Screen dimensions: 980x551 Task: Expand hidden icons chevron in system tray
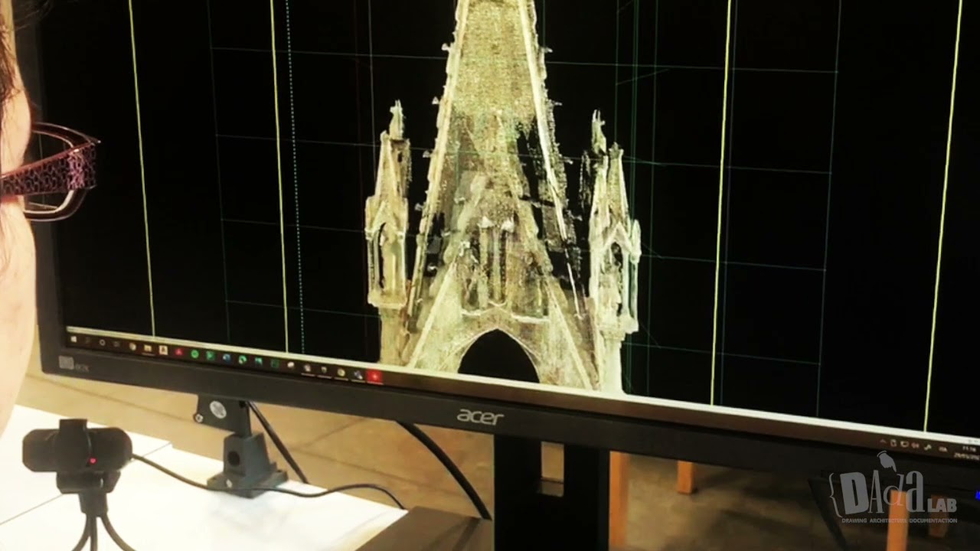883,442
